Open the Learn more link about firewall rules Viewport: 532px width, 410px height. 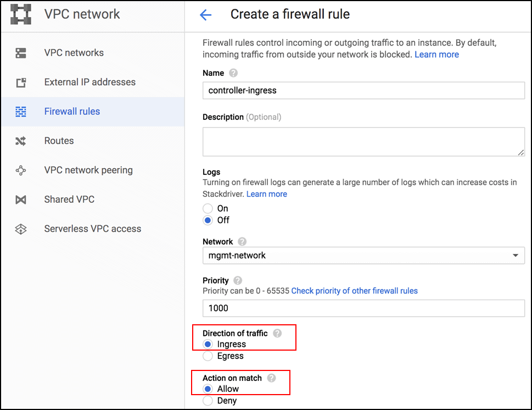click(436, 54)
